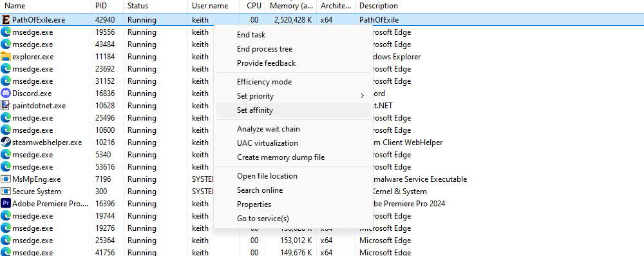The width and height of the screenshot is (644, 256).
Task: Sort by PID column header
Action: (x=107, y=6)
